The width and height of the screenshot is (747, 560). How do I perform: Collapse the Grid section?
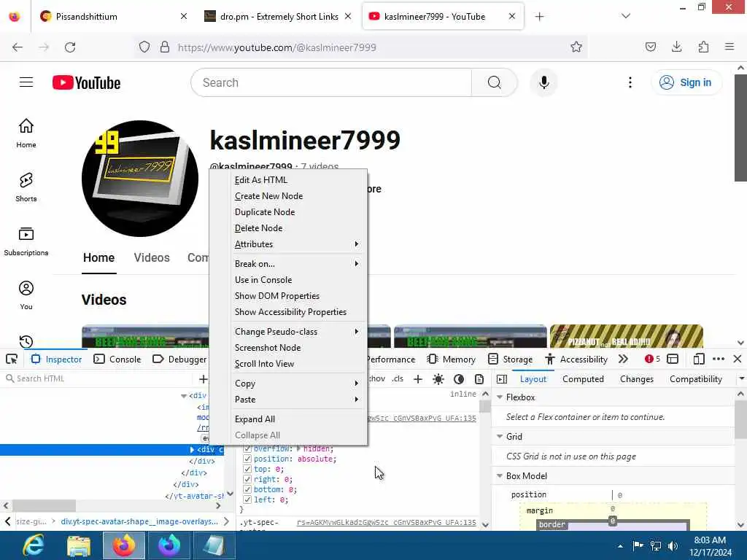click(x=500, y=436)
